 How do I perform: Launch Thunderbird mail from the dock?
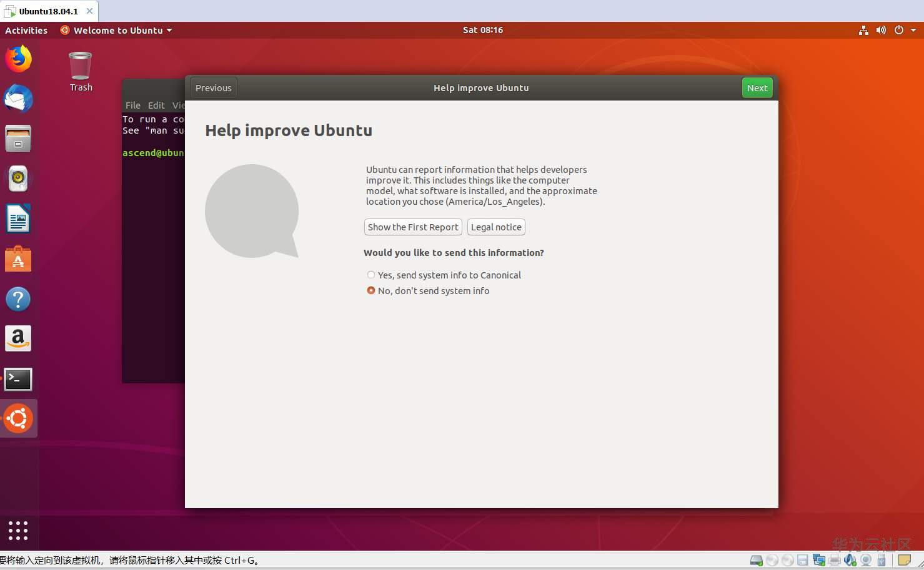coord(18,99)
